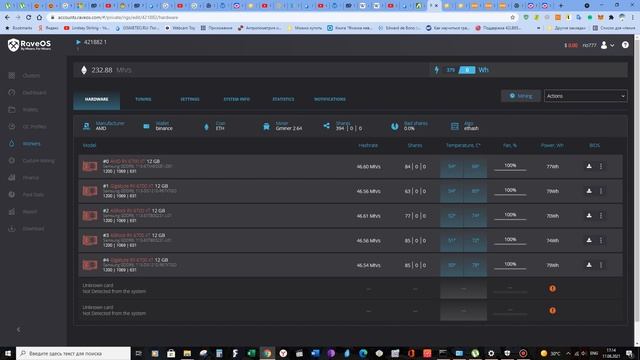Click the Bad shares gauge icon

point(395,126)
